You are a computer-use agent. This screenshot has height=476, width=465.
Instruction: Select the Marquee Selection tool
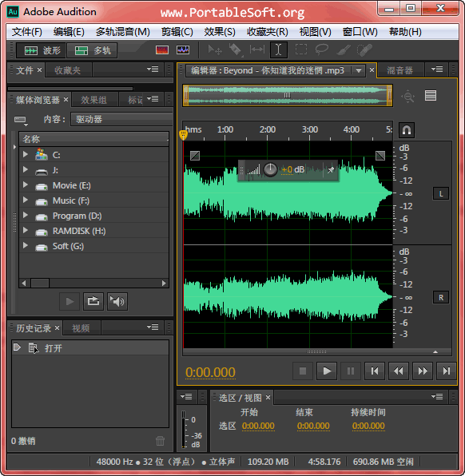pos(301,50)
